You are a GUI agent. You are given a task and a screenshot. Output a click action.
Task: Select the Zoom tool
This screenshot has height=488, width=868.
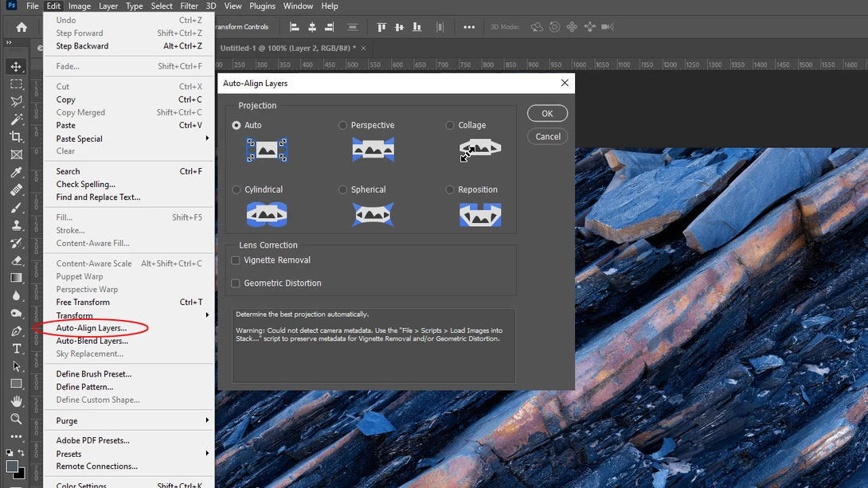[x=16, y=419]
